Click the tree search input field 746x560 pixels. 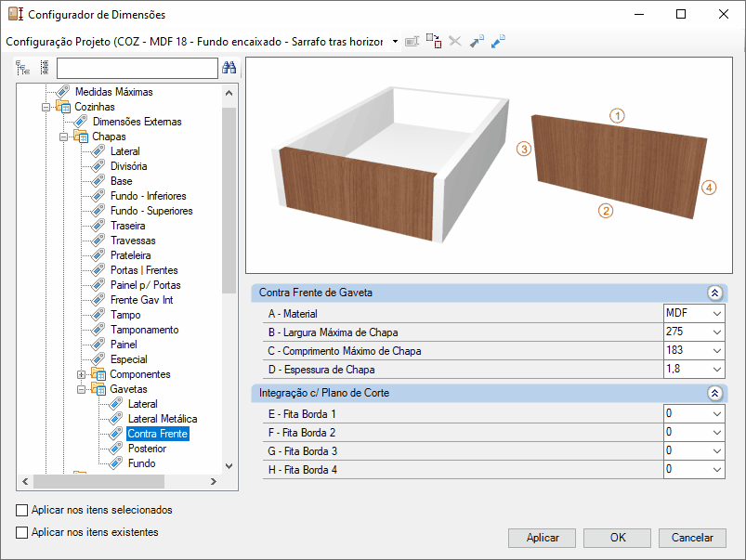coord(137,68)
